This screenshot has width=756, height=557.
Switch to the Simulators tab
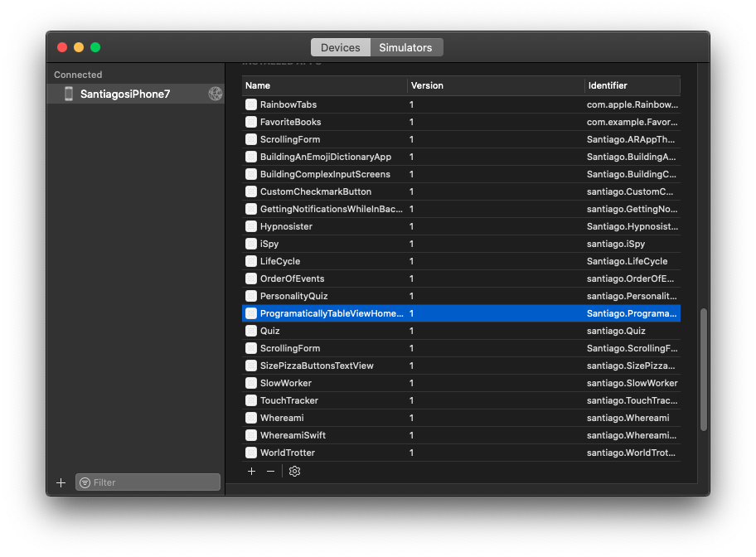pyautogui.click(x=405, y=48)
